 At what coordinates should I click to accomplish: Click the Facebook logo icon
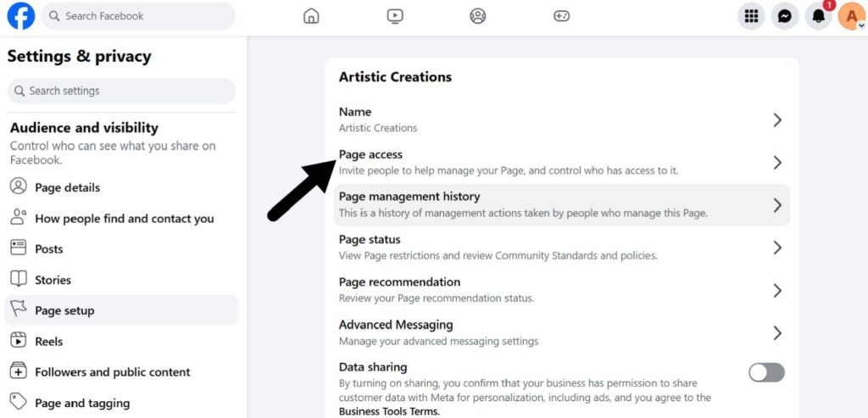point(21,16)
